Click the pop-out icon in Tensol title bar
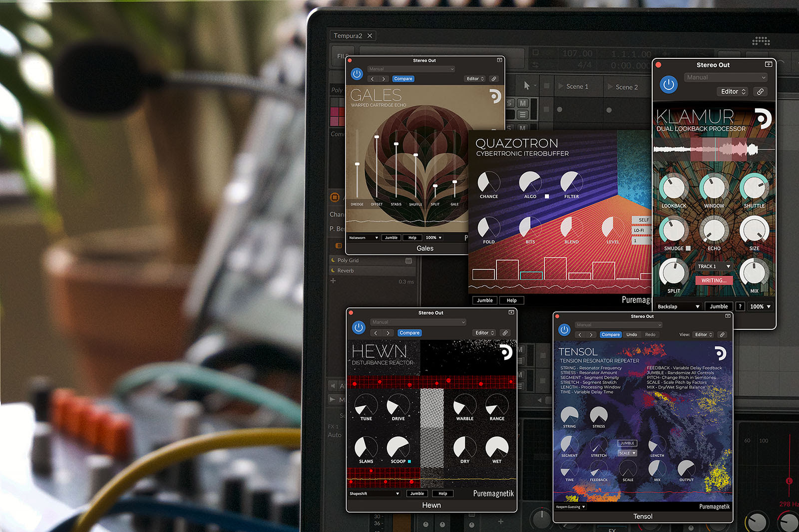The width and height of the screenshot is (799, 532). pos(728,316)
